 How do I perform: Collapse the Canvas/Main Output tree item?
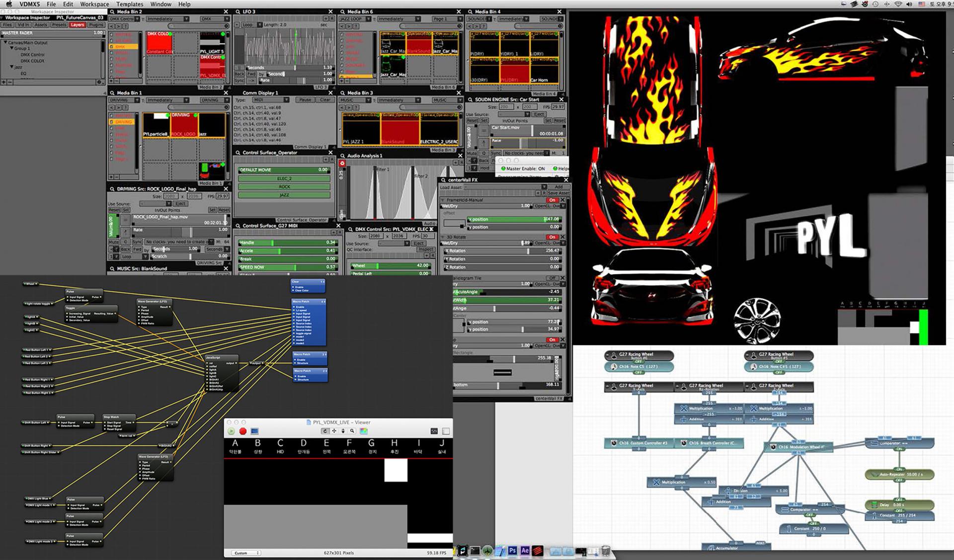pos(6,43)
